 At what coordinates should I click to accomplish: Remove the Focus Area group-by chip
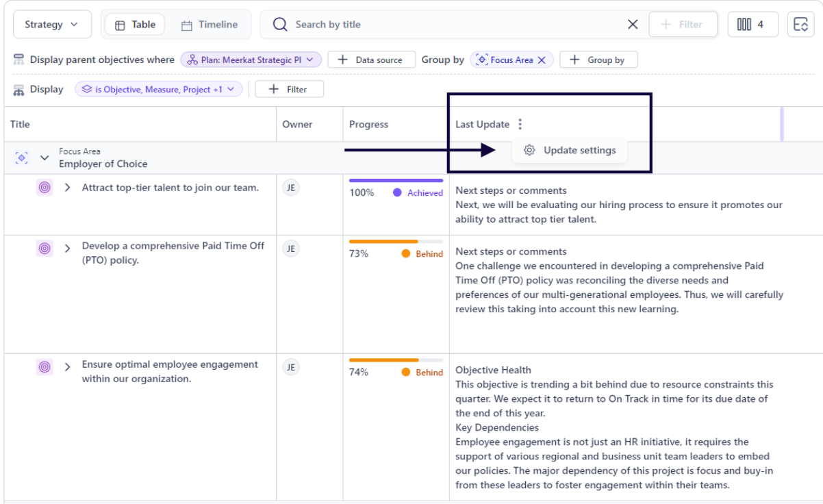[542, 60]
